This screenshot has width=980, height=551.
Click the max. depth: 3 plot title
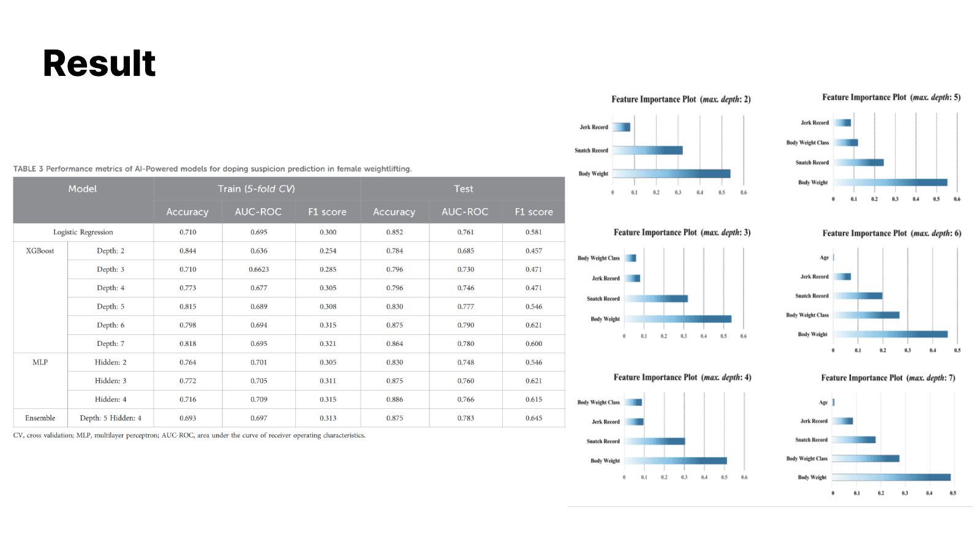pyautogui.click(x=682, y=233)
